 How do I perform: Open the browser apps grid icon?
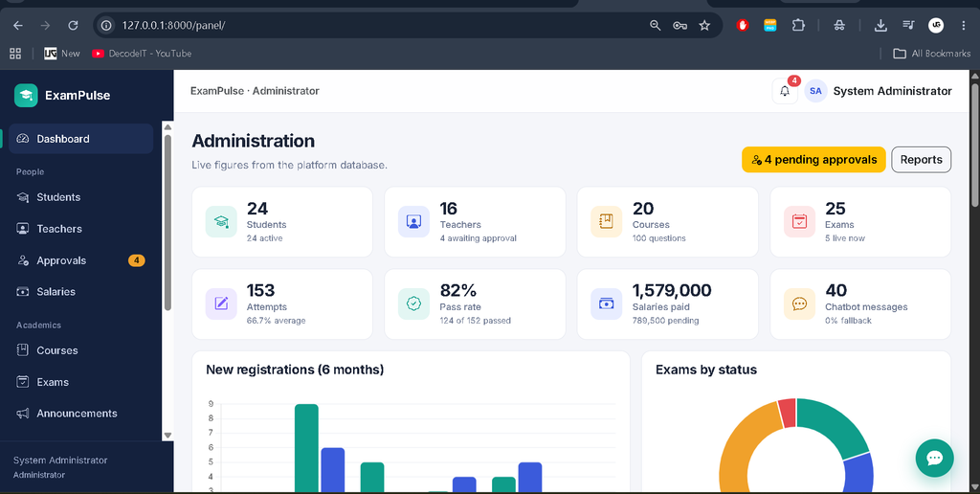15,54
